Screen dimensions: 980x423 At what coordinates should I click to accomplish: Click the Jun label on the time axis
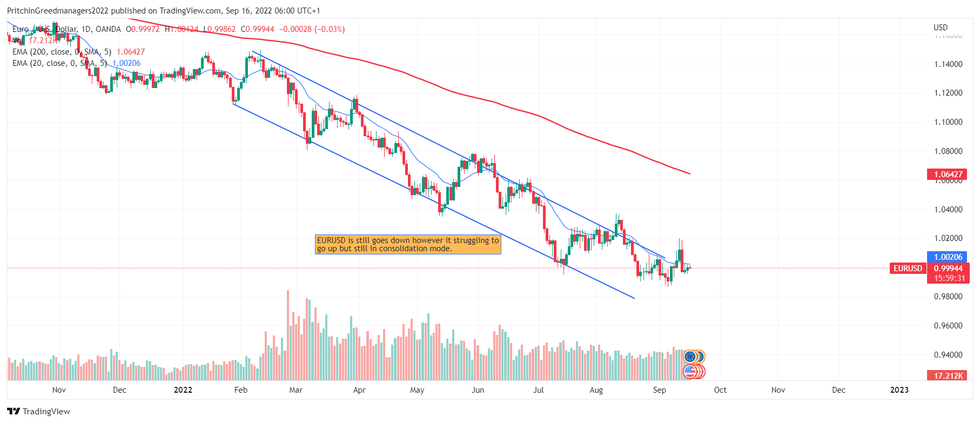pos(478,390)
